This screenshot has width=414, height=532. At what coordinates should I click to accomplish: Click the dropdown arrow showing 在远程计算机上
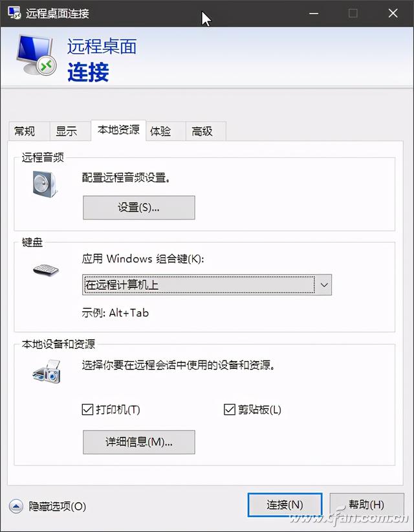323,285
